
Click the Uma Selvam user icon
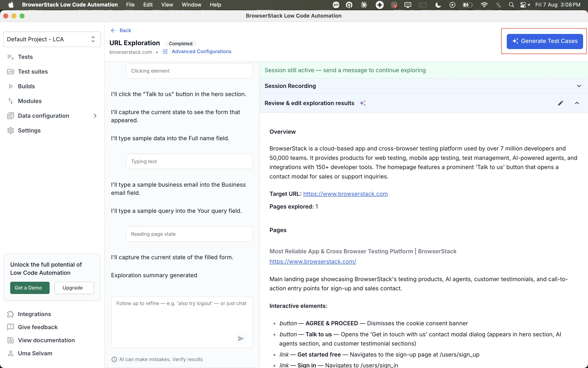click(x=10, y=353)
